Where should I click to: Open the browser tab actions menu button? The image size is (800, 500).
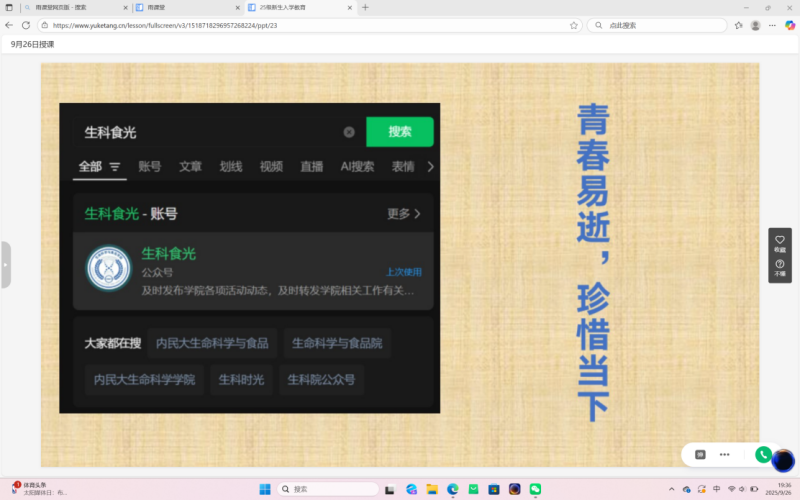click(x=9, y=7)
